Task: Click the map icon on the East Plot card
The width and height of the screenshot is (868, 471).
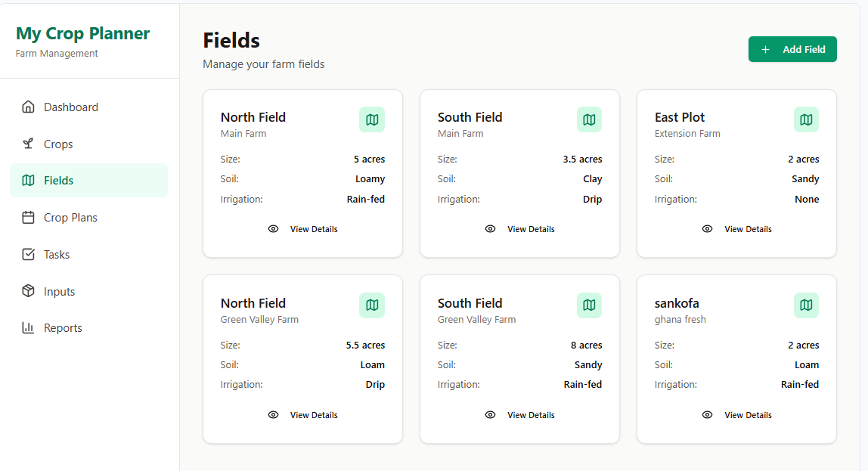Action: (x=806, y=119)
